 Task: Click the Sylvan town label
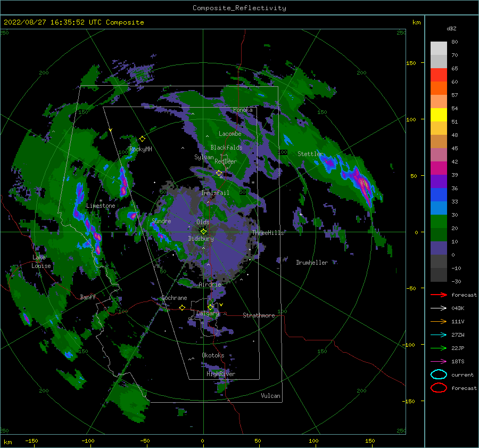pos(204,157)
